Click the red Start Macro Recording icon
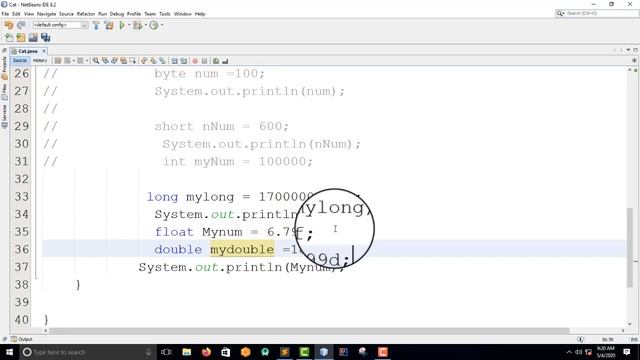 pos(195,61)
